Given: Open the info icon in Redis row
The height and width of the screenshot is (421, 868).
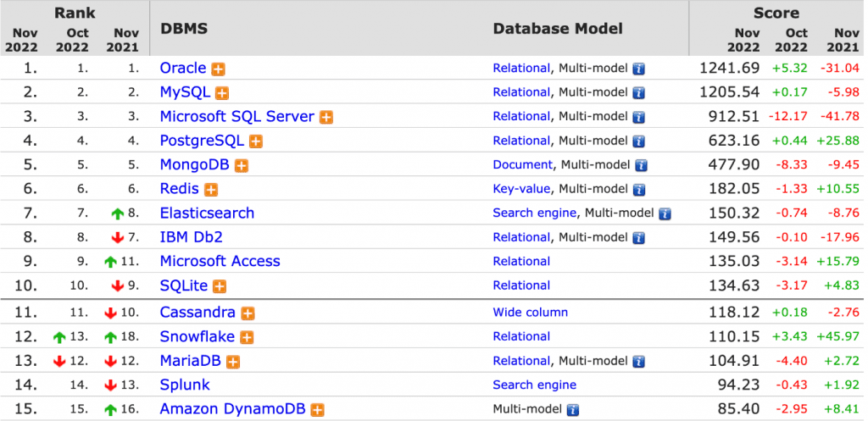Looking at the screenshot, I should coord(639,190).
